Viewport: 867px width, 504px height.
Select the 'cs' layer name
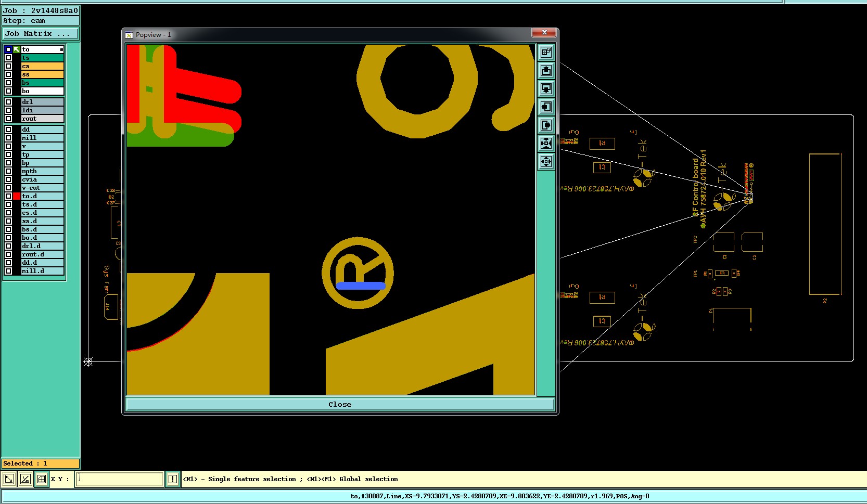pos(42,66)
